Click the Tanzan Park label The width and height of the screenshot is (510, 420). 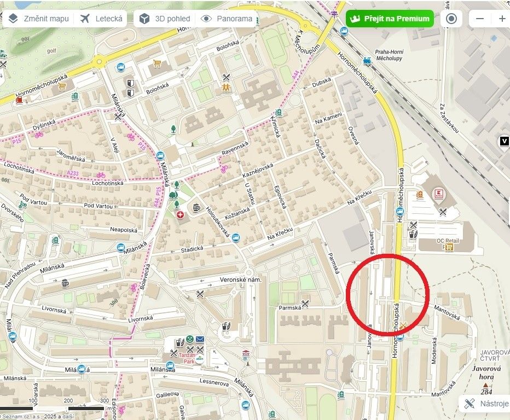pyautogui.click(x=188, y=358)
